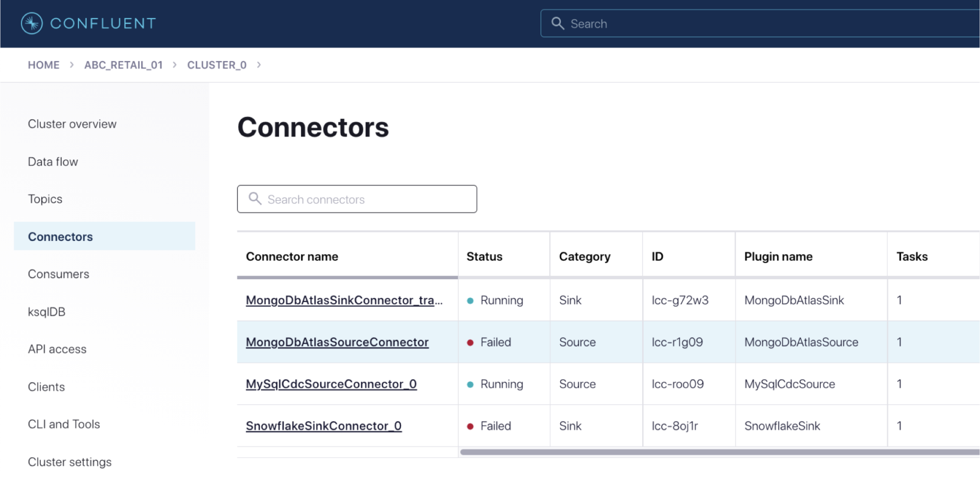Image resolution: width=980 pixels, height=477 pixels.
Task: Open CLI and Tools in sidebar
Action: (64, 424)
